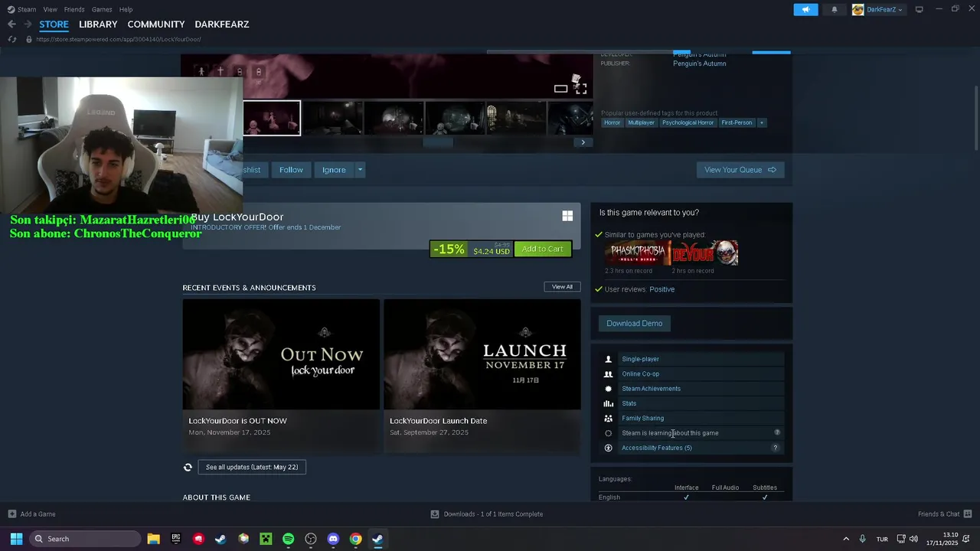Open help for Steam is learning row

coord(777,433)
